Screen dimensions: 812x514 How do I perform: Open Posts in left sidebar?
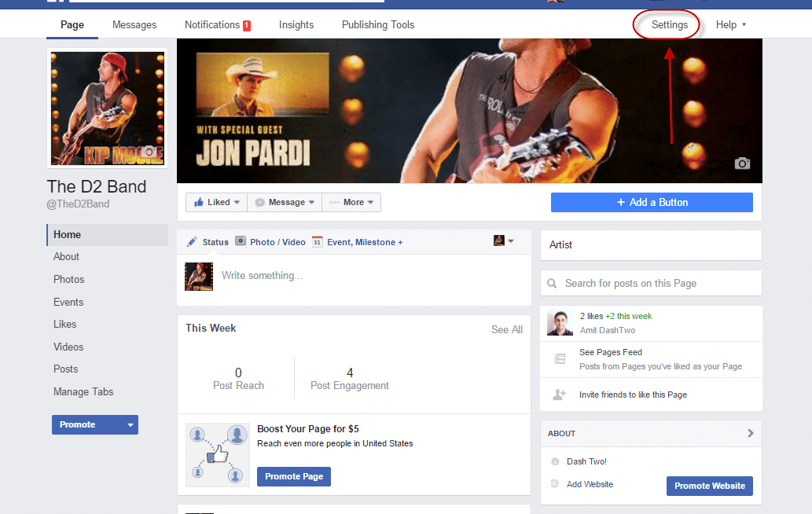pos(66,369)
